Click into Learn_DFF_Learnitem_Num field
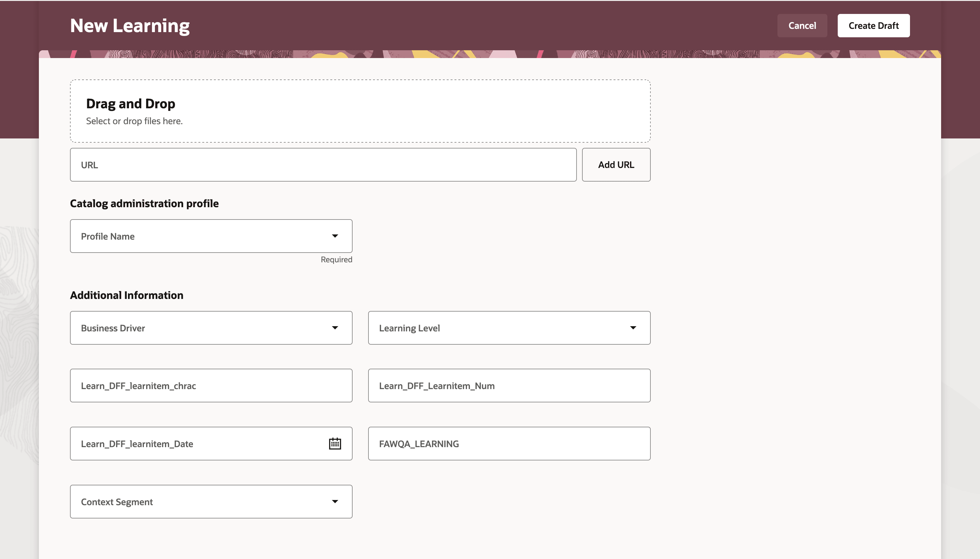Viewport: 980px width, 559px height. click(x=509, y=386)
